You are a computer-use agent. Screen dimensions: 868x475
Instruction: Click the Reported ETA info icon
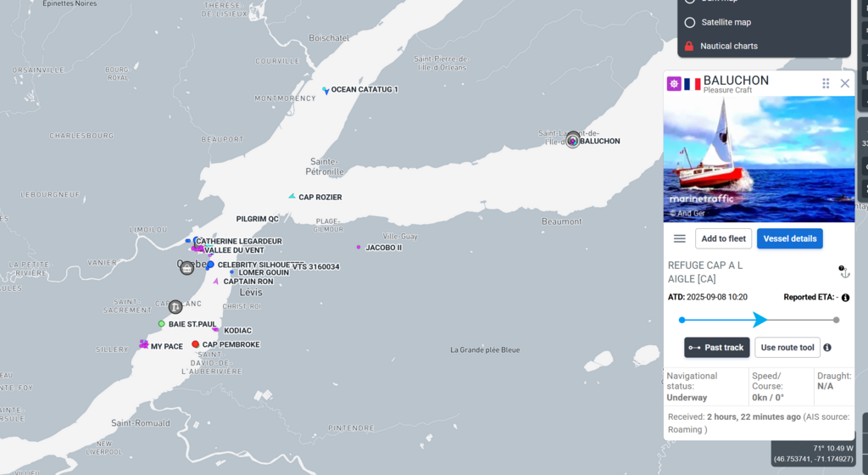(x=845, y=298)
